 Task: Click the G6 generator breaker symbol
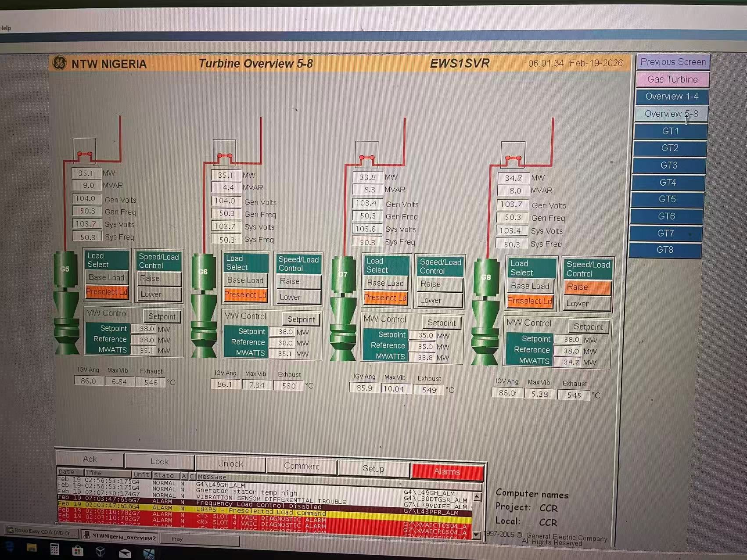point(224,156)
